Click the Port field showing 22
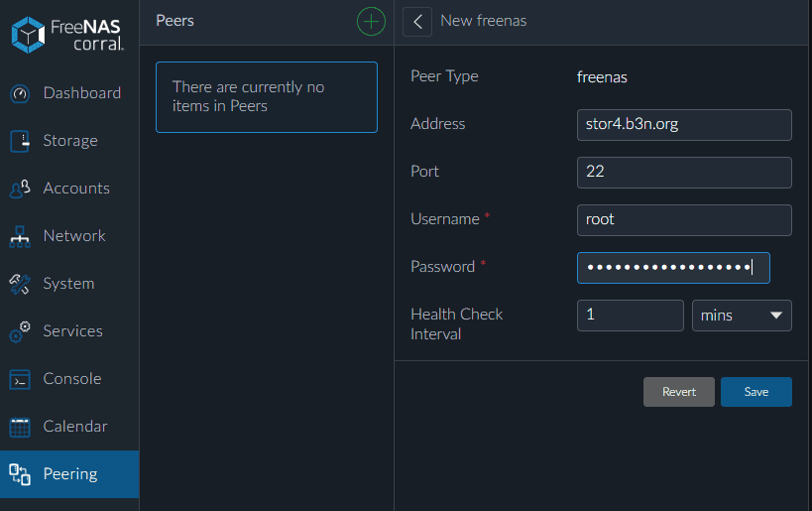The height and width of the screenshot is (511, 812). pyautogui.click(x=684, y=173)
